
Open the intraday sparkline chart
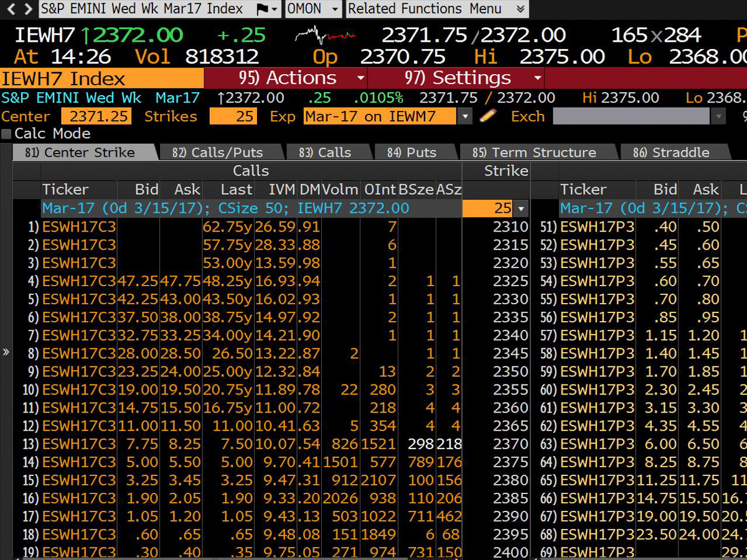coord(324,35)
